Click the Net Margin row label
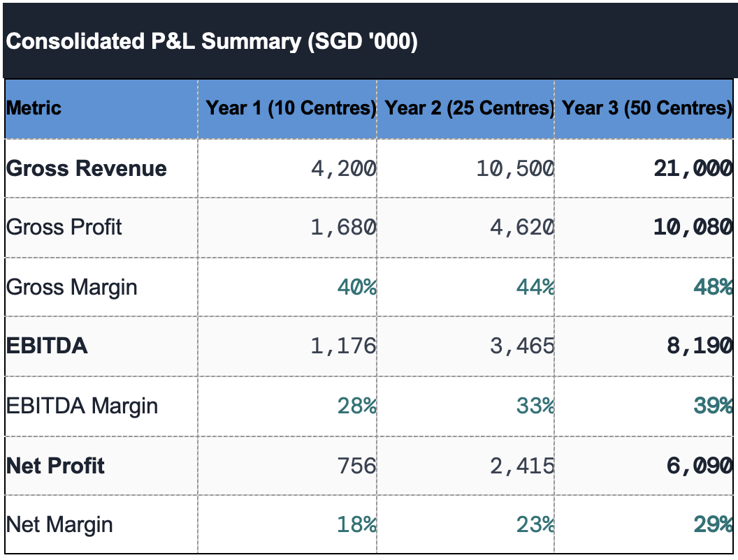Screen dimensions: 738x560 (59, 524)
